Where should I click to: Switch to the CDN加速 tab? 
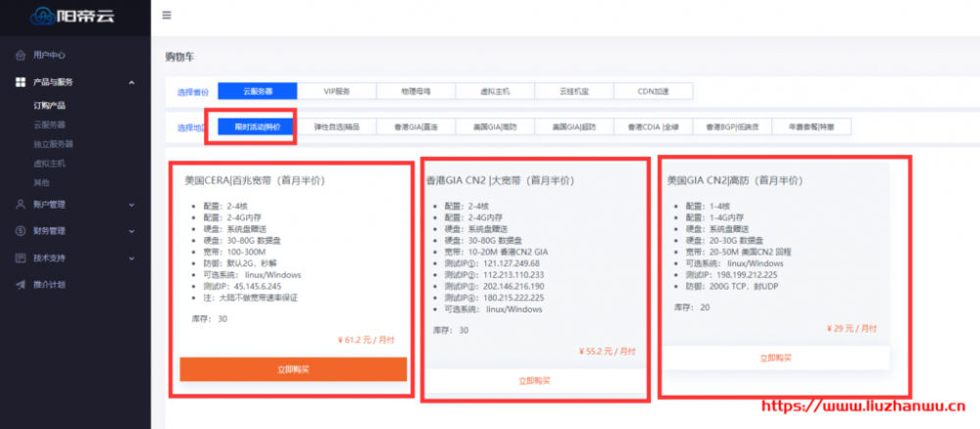[x=653, y=91]
